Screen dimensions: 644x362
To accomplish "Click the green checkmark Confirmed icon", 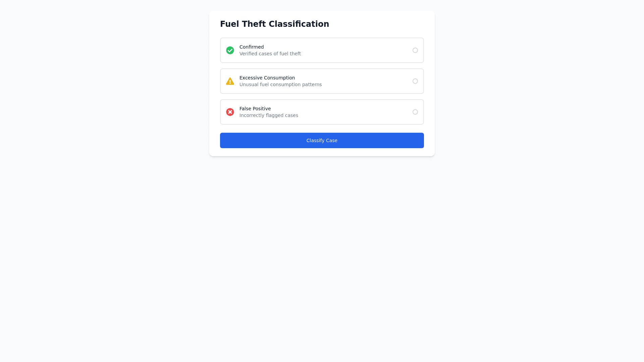I will [x=230, y=50].
